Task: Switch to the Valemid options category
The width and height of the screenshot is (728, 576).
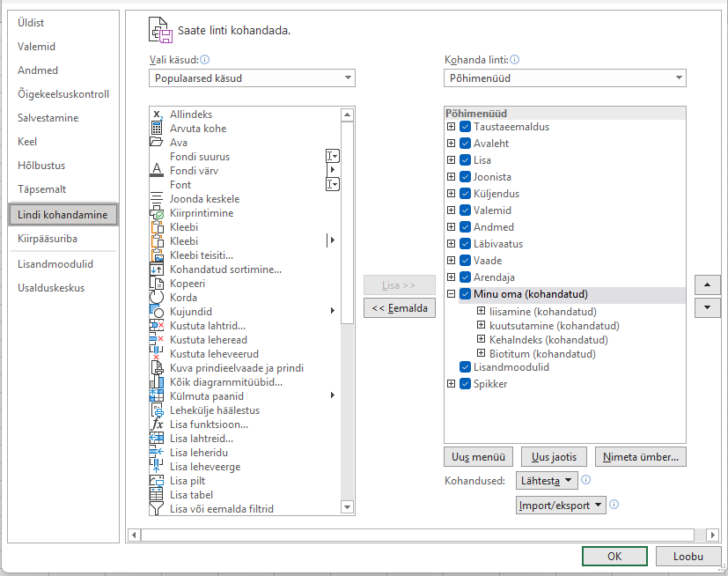Action: coord(37,47)
